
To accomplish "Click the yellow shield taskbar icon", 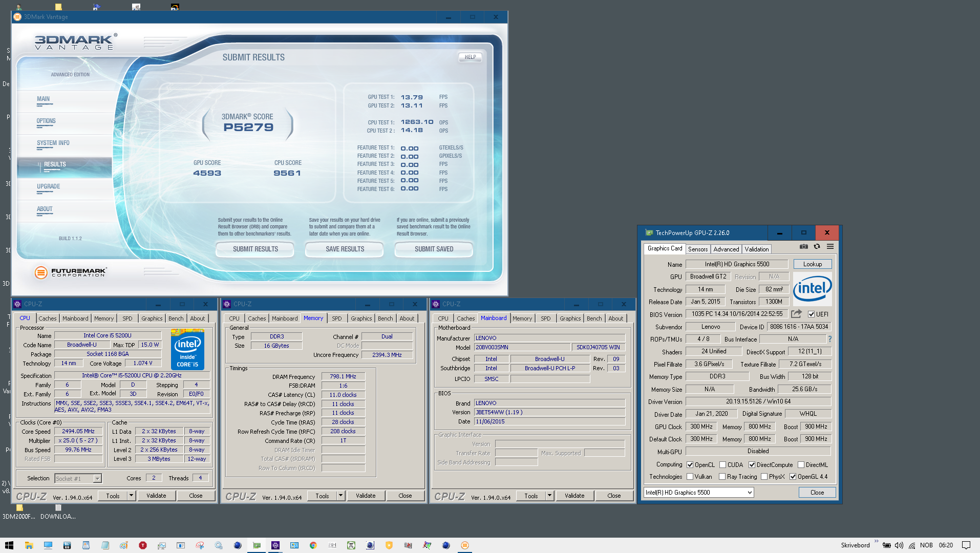I will pyautogui.click(x=389, y=545).
